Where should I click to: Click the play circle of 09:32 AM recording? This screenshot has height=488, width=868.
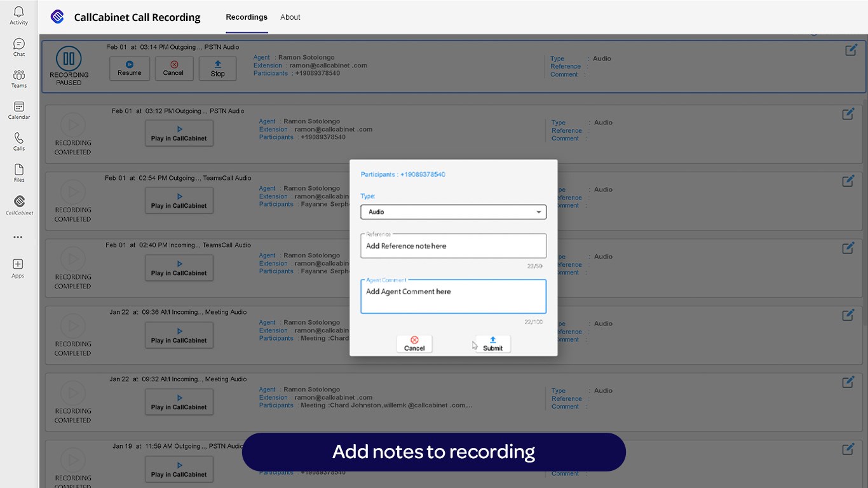point(72,393)
